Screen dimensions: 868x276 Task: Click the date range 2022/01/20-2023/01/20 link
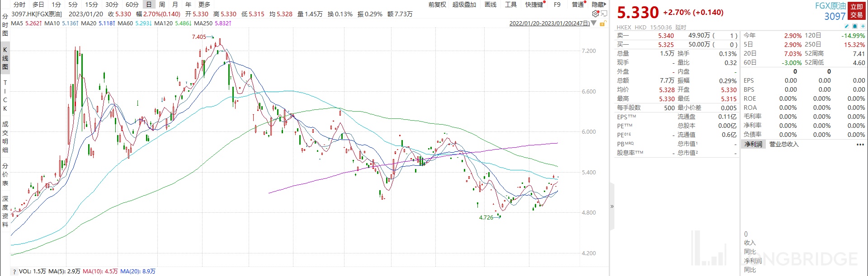point(549,23)
